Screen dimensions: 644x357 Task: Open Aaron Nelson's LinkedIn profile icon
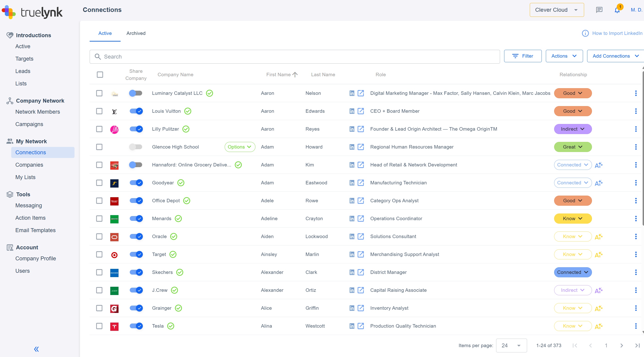click(352, 93)
